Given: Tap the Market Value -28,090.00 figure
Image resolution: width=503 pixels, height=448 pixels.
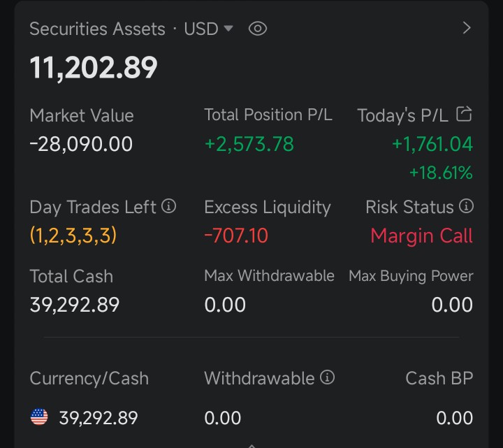Looking at the screenshot, I should tap(81, 144).
